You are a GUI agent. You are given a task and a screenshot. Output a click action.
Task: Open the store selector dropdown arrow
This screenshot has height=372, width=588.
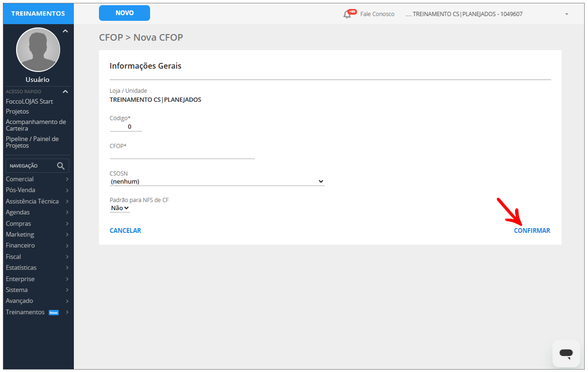tap(567, 14)
